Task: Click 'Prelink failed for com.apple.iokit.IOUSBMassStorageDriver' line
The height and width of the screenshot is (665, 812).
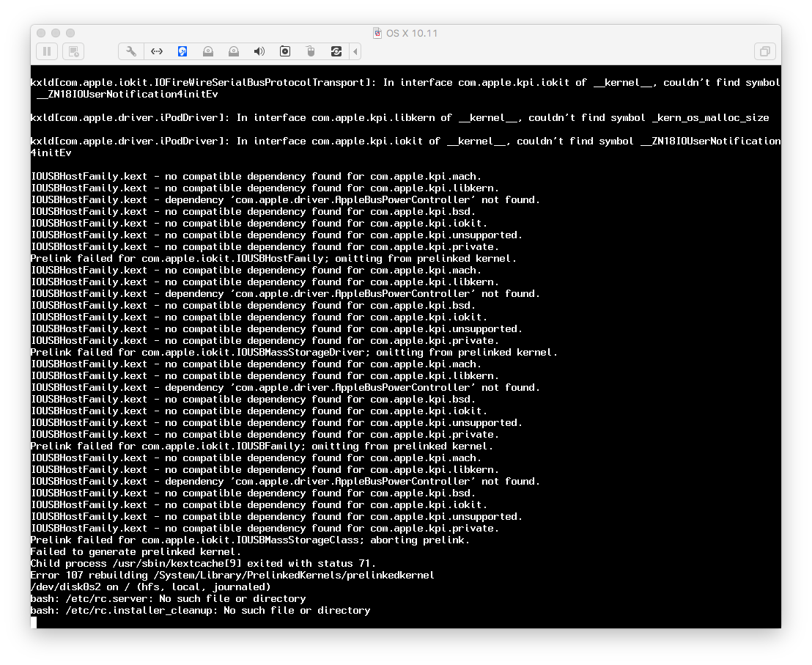Action: click(x=294, y=352)
